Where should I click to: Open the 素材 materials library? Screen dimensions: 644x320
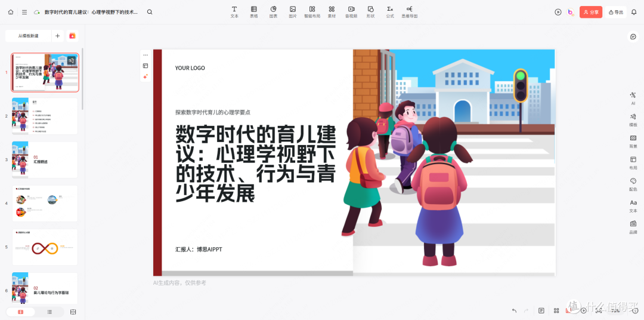tap(332, 12)
